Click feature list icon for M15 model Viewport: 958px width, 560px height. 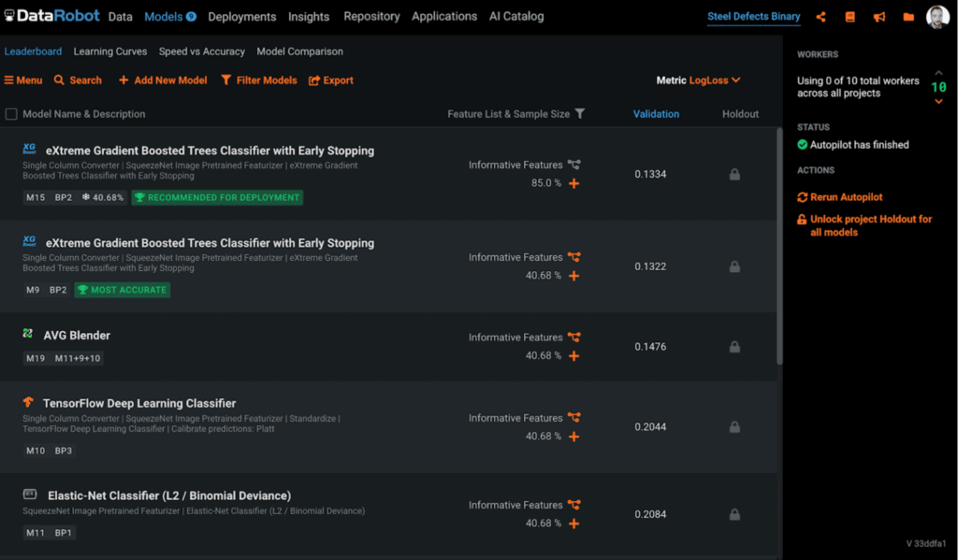[573, 165]
